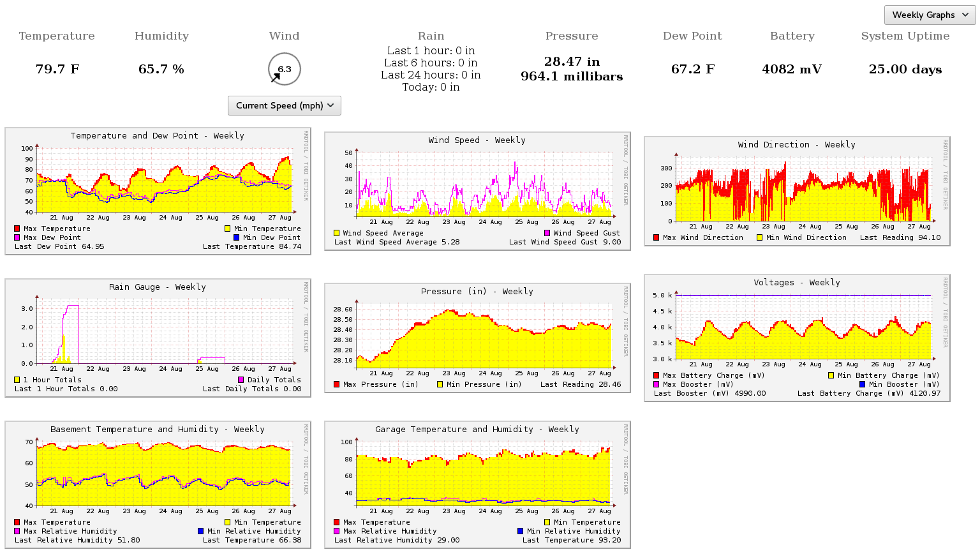Click the yellow 1 Hour Totals swatch

click(17, 380)
